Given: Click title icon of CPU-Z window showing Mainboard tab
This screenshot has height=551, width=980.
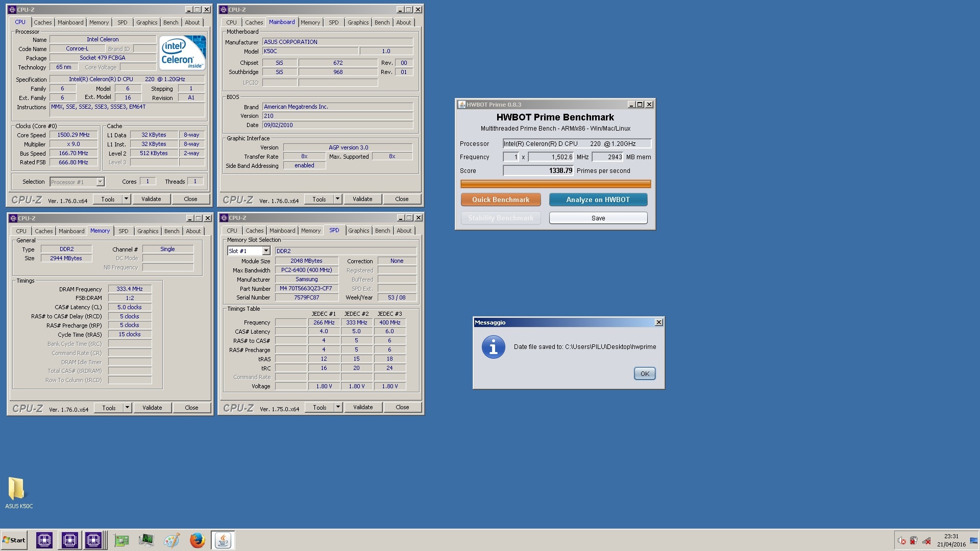Looking at the screenshot, I should point(224,9).
